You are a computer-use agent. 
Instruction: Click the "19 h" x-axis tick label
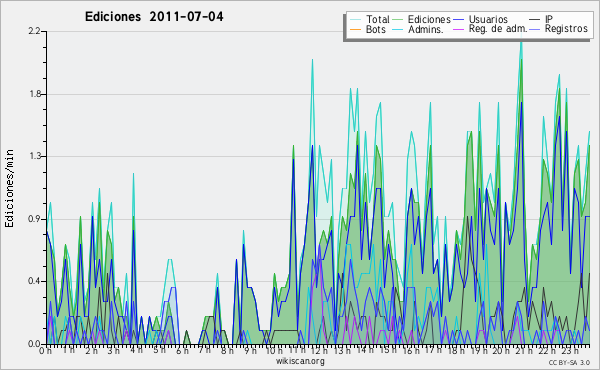(x=478, y=351)
